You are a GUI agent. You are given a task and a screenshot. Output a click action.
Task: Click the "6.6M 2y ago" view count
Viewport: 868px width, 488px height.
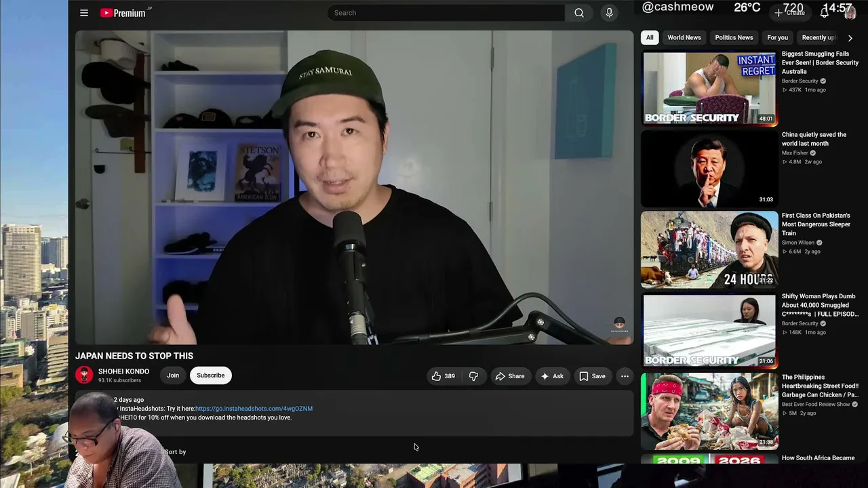pos(802,251)
